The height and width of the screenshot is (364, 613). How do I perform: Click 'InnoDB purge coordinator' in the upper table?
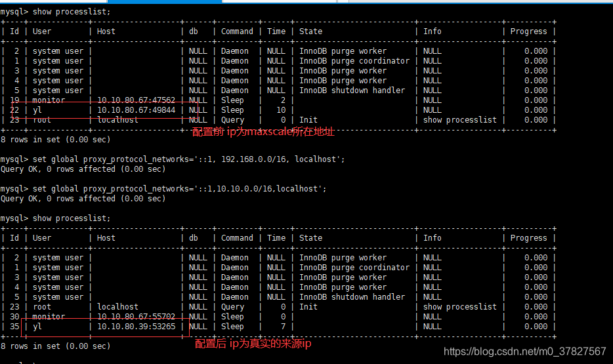pyautogui.click(x=354, y=61)
